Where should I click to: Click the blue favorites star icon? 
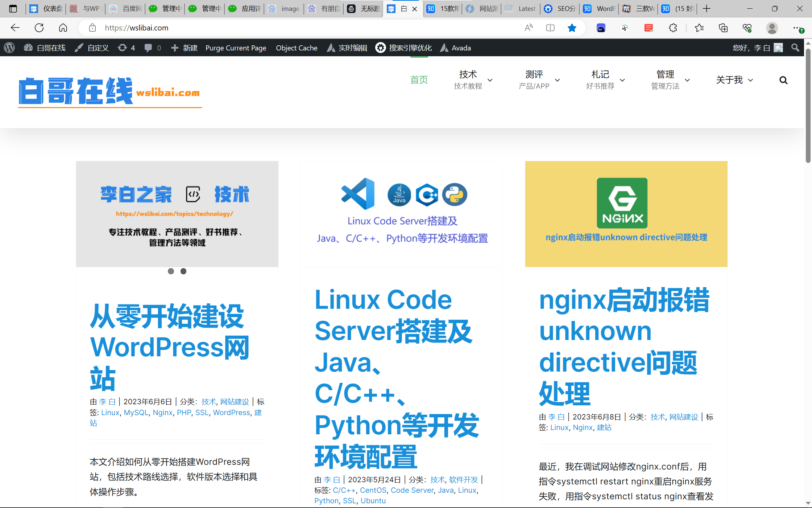point(572,28)
